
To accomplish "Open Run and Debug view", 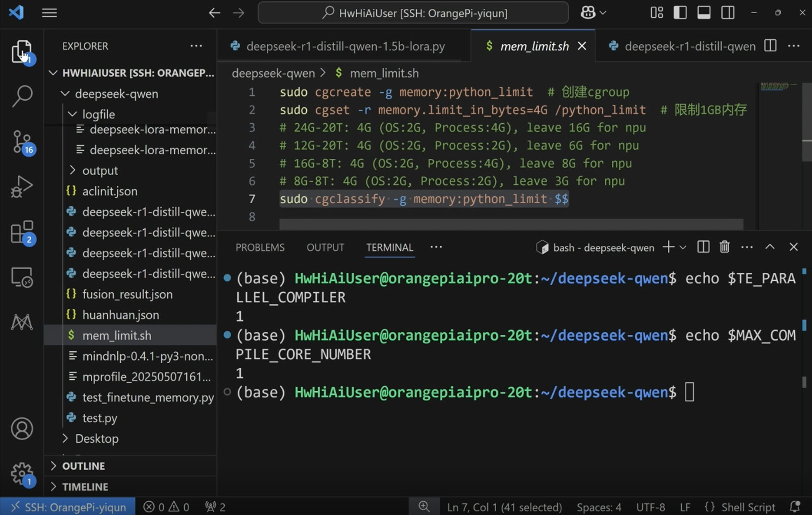I will tap(22, 187).
